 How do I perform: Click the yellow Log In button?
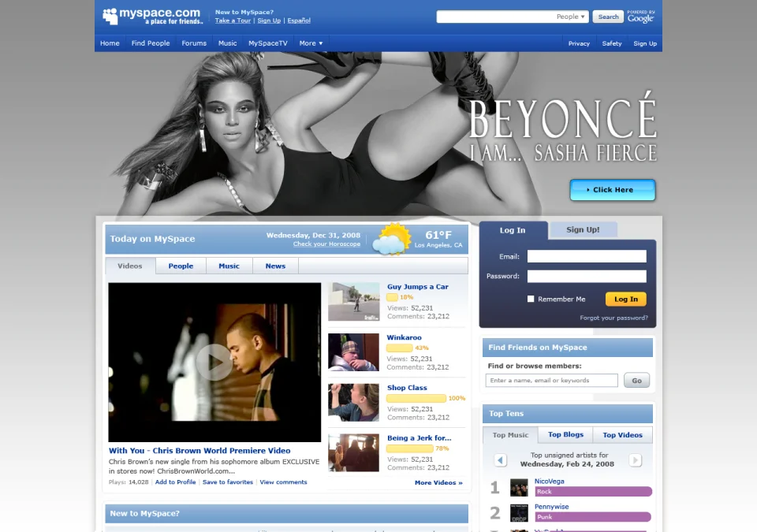(626, 299)
